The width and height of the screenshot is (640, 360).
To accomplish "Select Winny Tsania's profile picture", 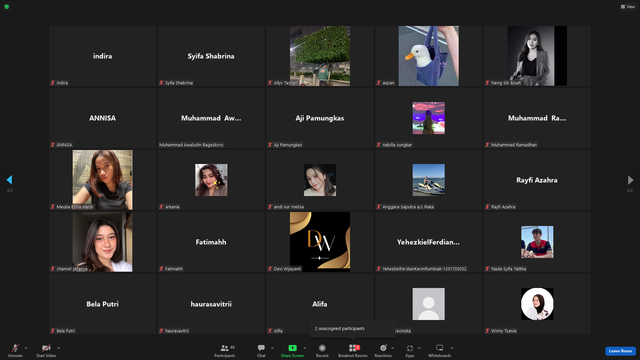I will tap(537, 304).
